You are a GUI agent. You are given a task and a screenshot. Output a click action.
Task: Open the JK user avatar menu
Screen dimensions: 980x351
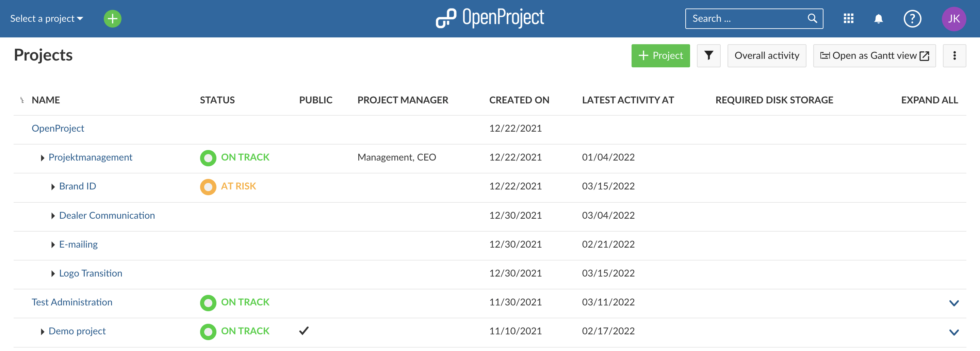[x=954, y=19]
